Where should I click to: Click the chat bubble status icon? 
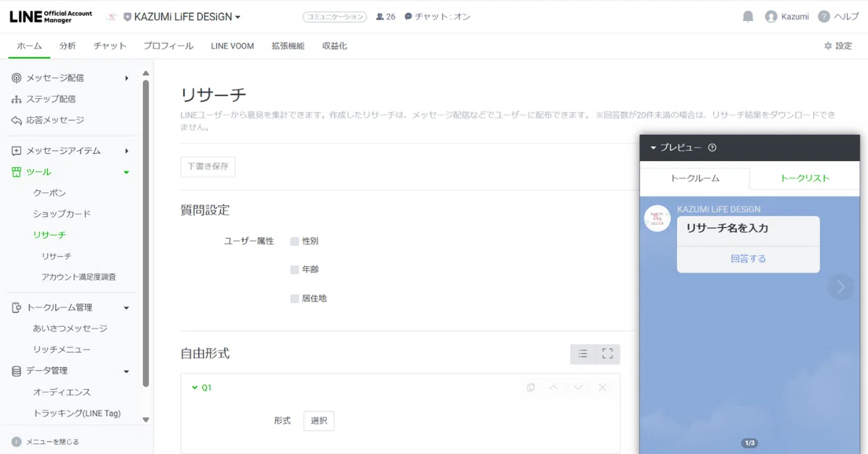tap(409, 17)
